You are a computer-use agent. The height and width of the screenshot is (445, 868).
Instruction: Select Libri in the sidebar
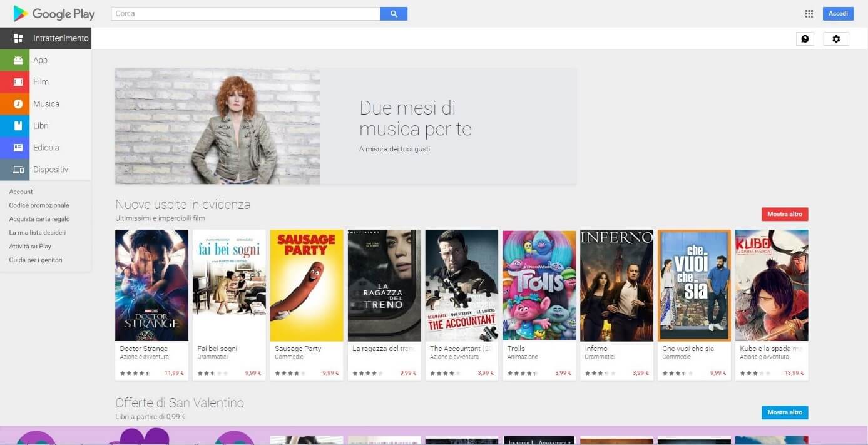46,126
